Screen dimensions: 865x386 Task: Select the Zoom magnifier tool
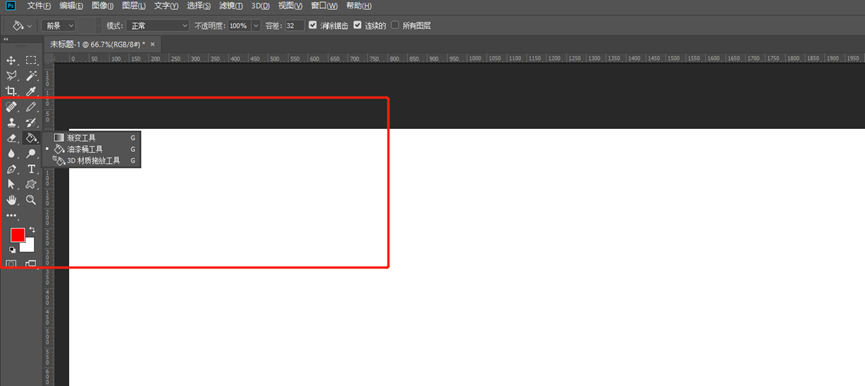[31, 200]
